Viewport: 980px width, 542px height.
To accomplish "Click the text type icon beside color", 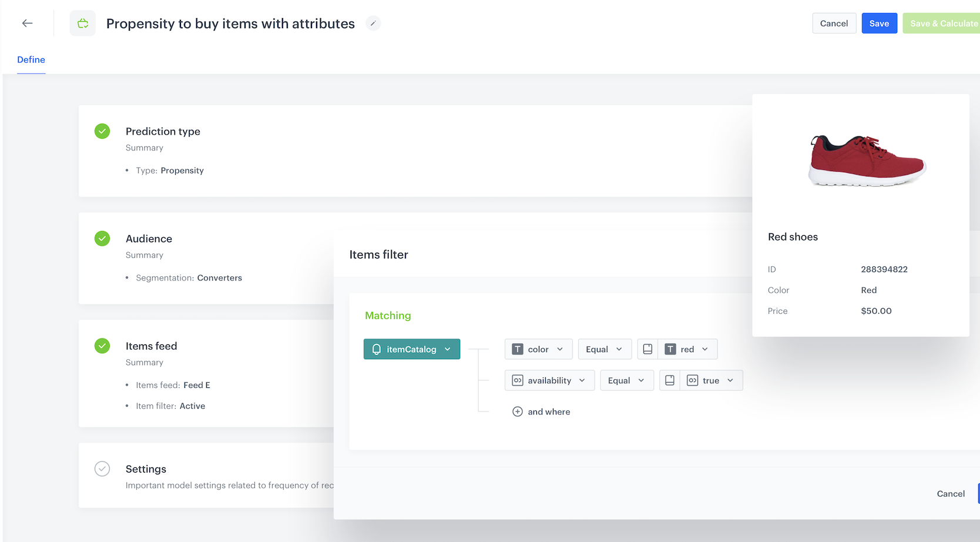I will [518, 349].
